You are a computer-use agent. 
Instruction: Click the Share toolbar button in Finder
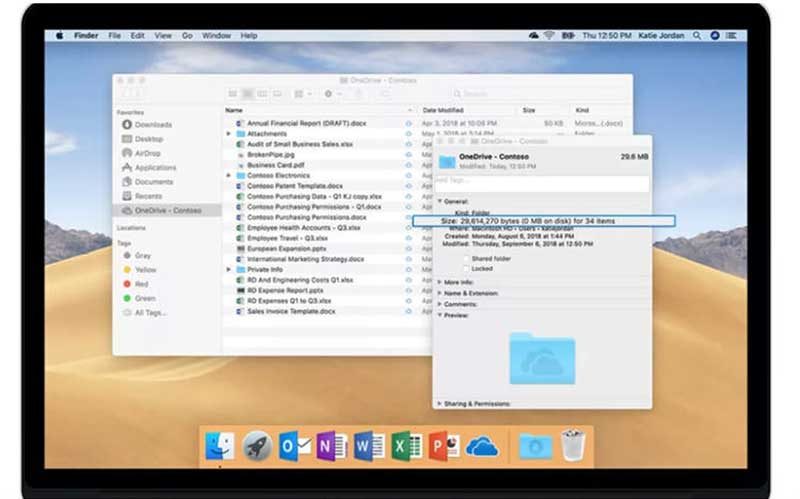(358, 94)
